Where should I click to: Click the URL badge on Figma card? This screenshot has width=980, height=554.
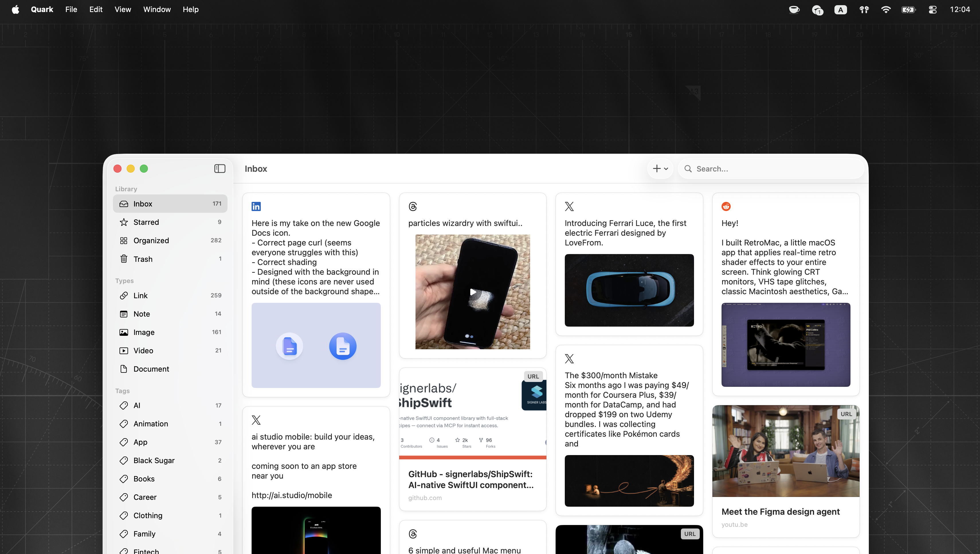pos(846,414)
